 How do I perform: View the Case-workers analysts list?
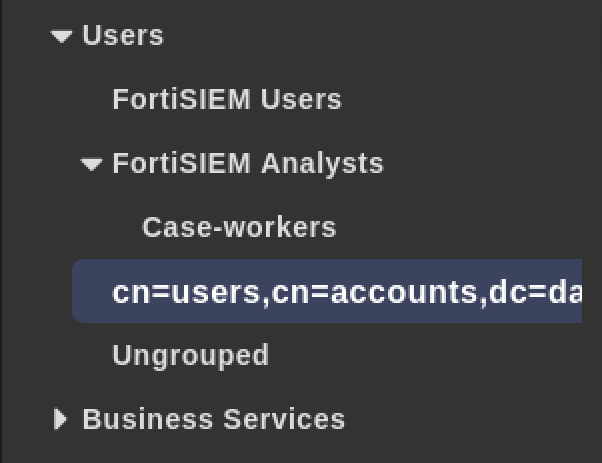pos(239,228)
